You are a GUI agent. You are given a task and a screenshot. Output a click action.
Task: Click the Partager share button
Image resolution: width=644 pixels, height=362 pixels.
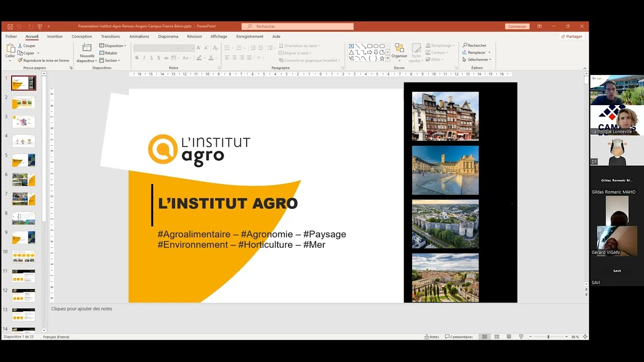572,37
